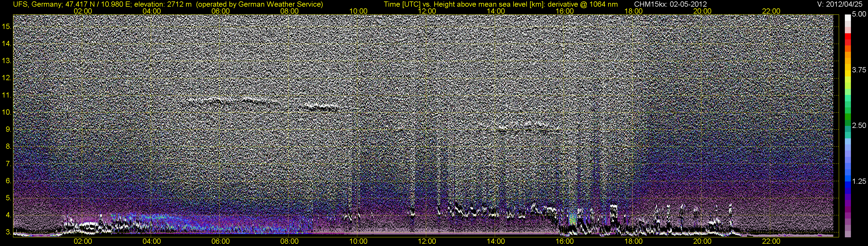The height and width of the screenshot is (246, 868).
Task: Click the height label '13.' on the axis
Action: (7, 61)
